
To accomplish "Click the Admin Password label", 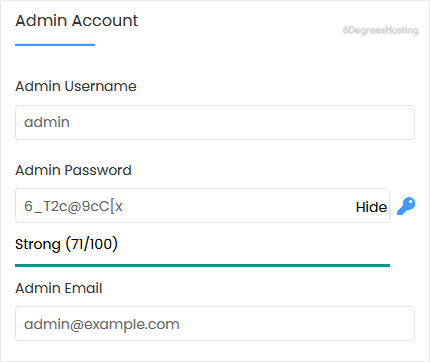I will pos(73,170).
